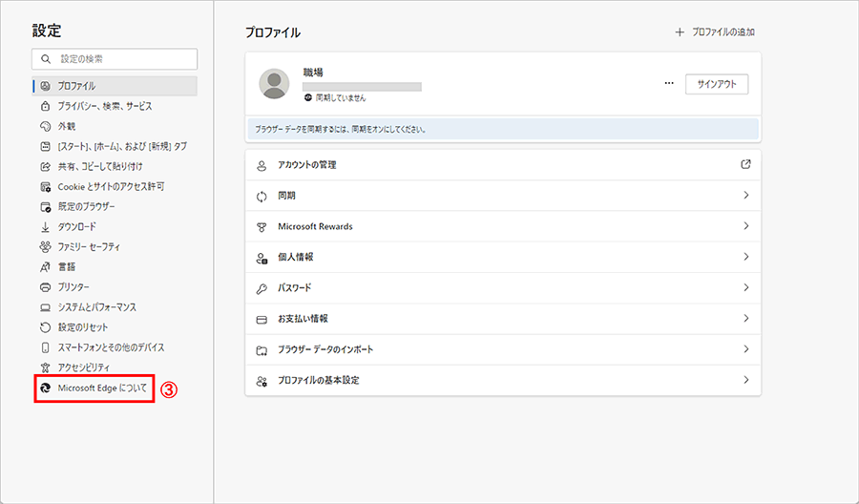Expand the 同期 row chevron
This screenshot has height=504, width=859.
[x=745, y=195]
